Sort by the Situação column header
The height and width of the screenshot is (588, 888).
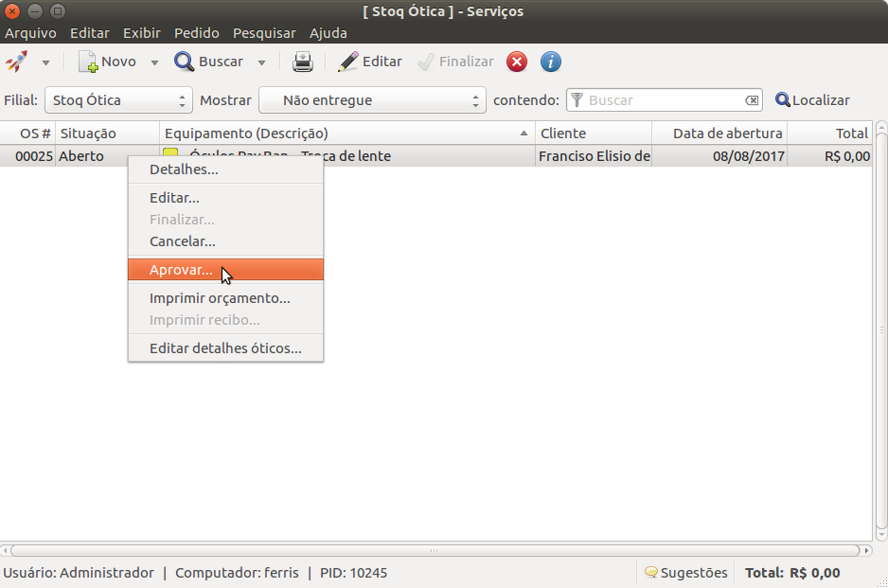(108, 134)
